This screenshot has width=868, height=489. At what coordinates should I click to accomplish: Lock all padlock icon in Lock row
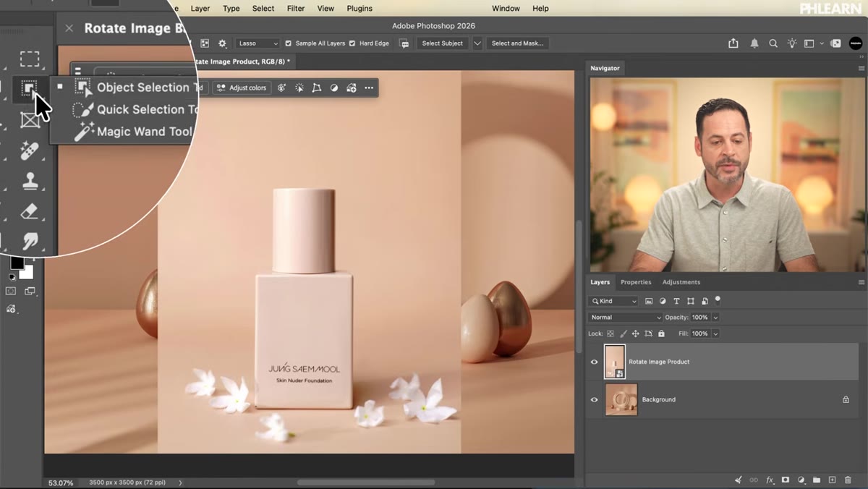pos(660,333)
